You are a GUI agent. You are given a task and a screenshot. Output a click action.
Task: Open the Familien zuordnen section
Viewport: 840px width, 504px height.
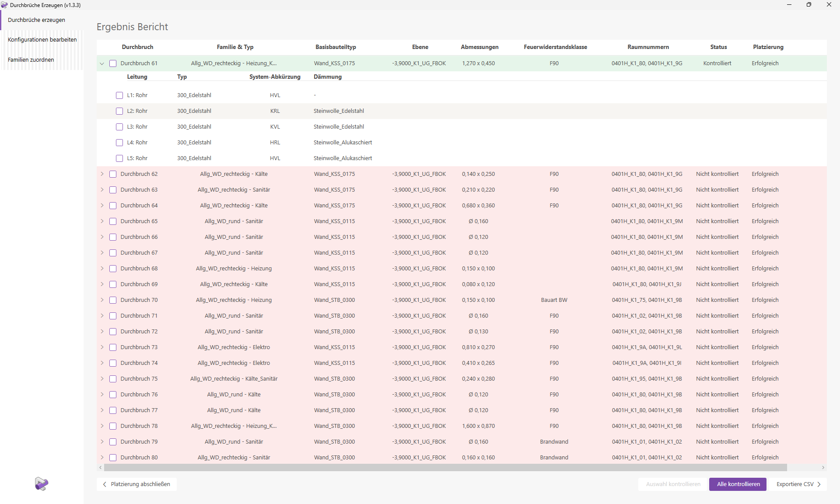31,59
